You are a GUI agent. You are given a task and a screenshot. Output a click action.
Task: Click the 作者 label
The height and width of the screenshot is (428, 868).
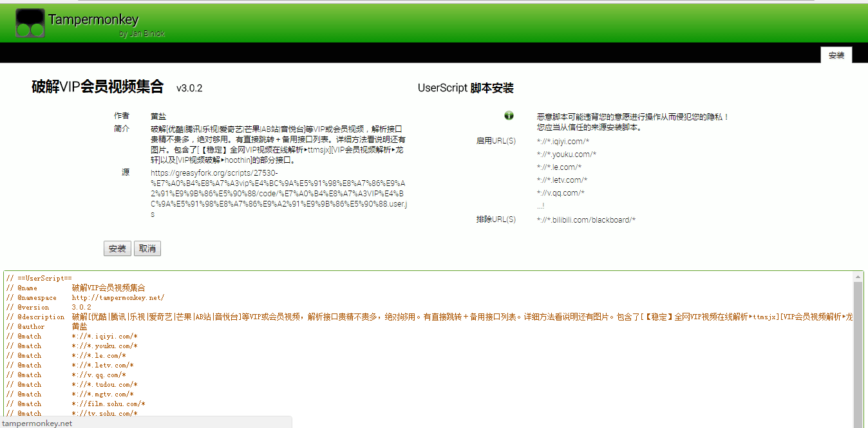tap(122, 116)
